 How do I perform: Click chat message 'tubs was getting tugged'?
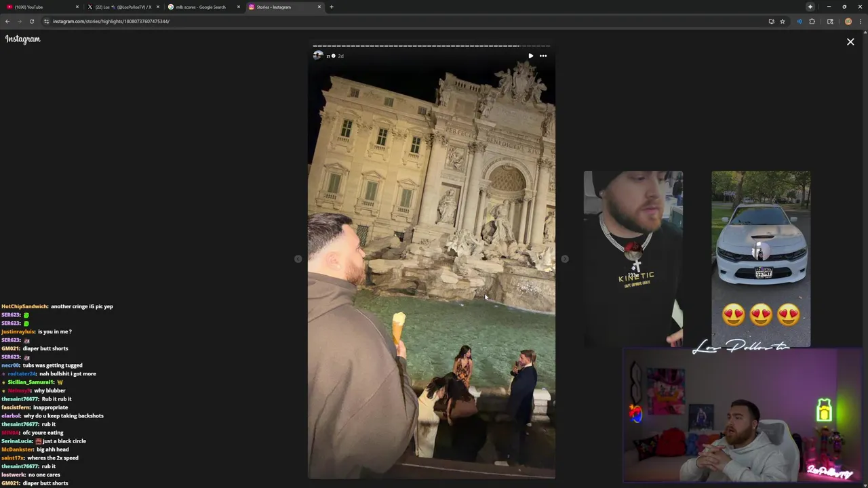pos(53,365)
